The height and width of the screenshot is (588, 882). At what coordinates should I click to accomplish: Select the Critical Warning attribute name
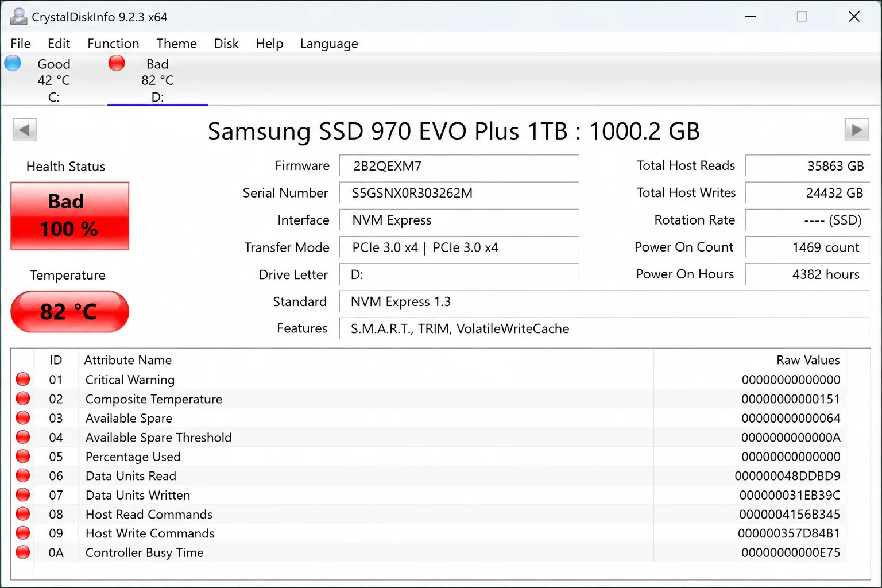130,380
